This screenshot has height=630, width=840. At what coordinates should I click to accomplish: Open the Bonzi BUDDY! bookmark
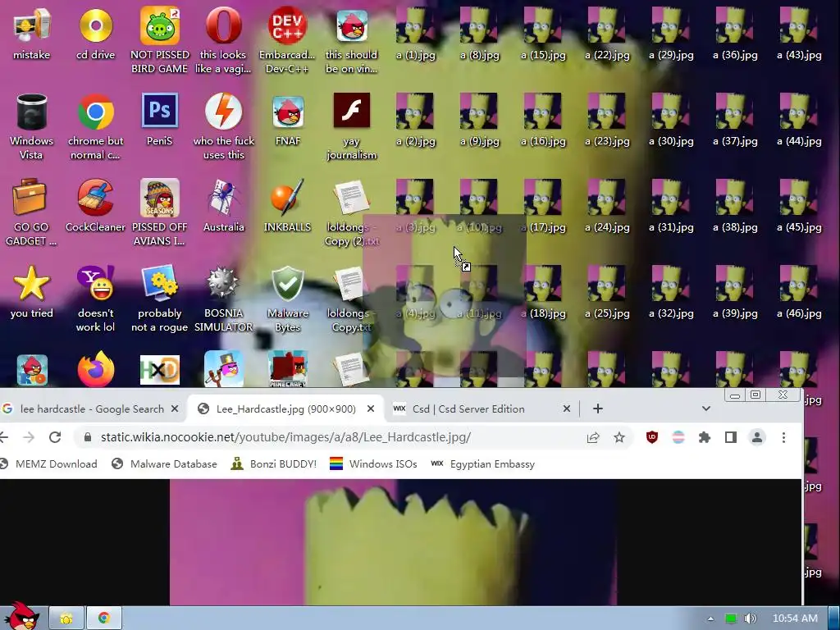[x=274, y=464]
